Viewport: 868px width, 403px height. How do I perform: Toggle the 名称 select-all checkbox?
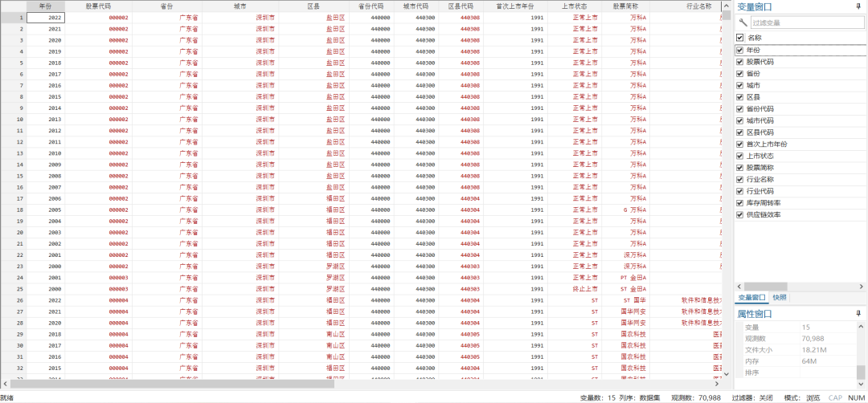[739, 38]
